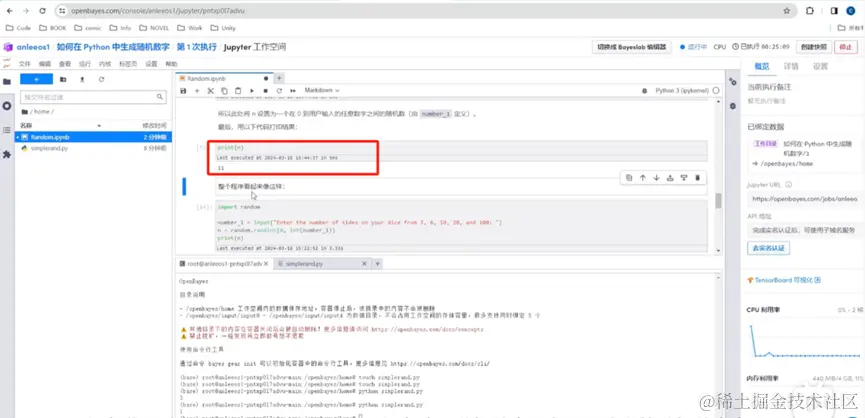
Task: Duplicate the active cell via cell toolbar
Action: point(629,178)
